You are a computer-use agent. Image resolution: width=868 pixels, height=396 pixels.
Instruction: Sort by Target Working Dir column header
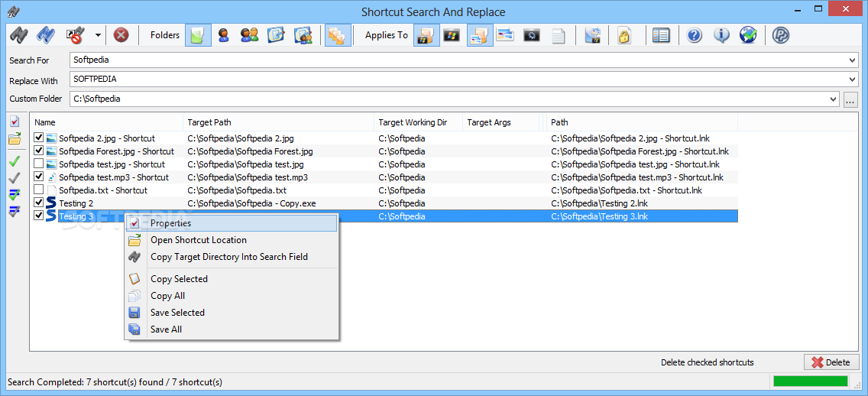418,122
